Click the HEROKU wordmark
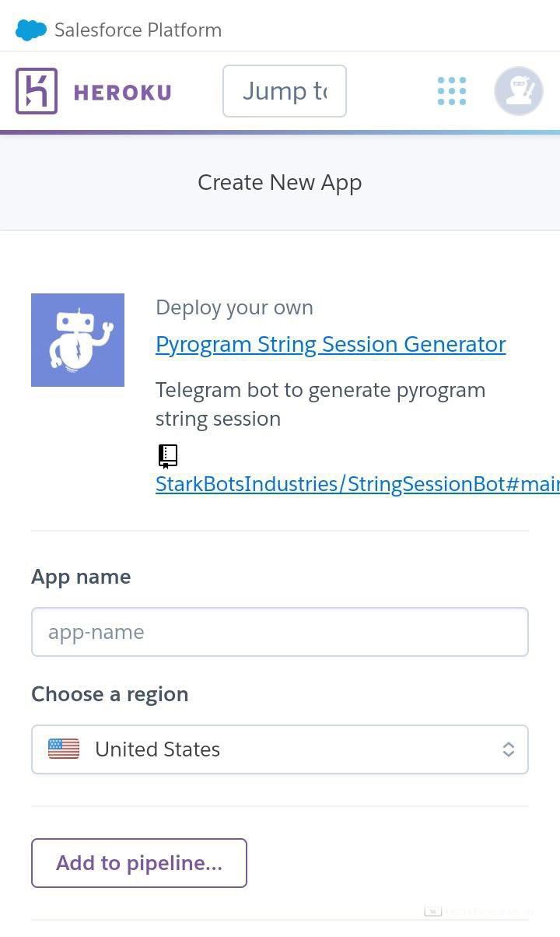Image resolution: width=560 pixels, height=937 pixels. pos(123,93)
